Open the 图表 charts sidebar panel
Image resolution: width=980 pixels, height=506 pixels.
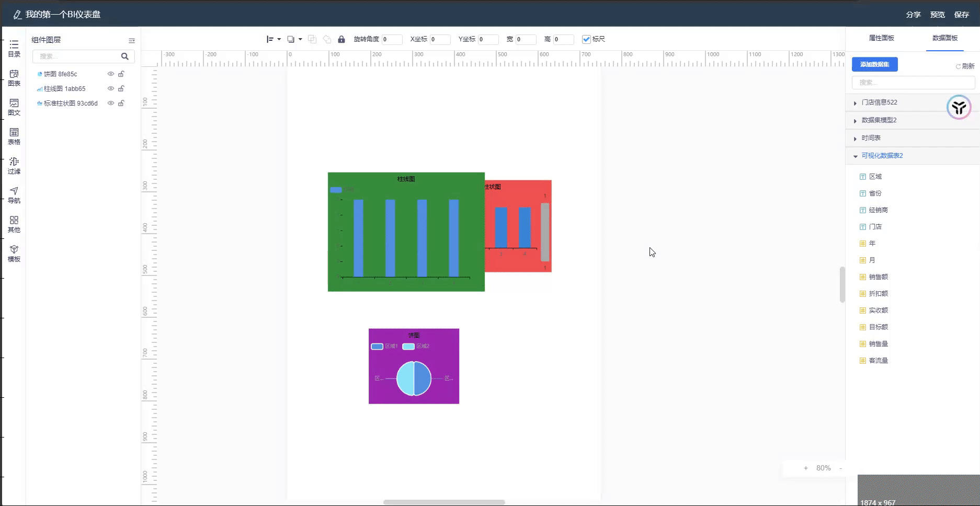pos(14,78)
